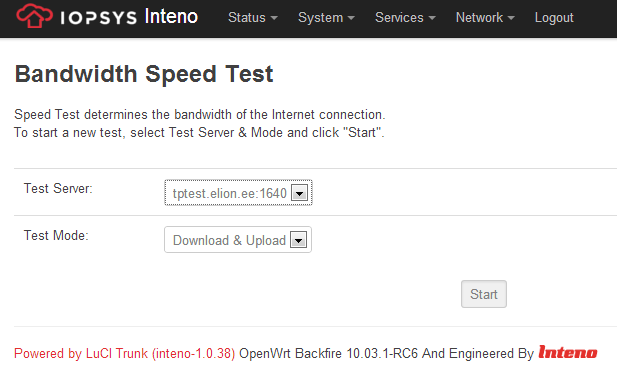Click the Logout link
617x377 pixels.
(554, 18)
